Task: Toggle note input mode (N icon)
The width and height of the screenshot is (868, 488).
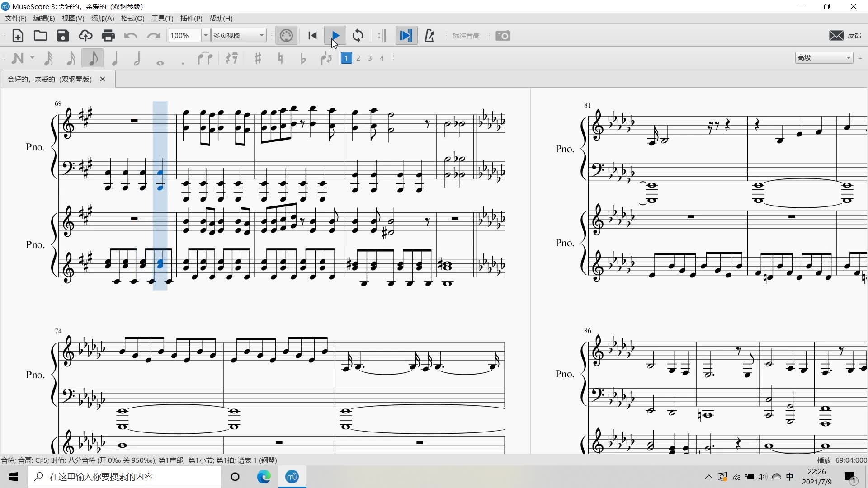Action: coord(17,58)
